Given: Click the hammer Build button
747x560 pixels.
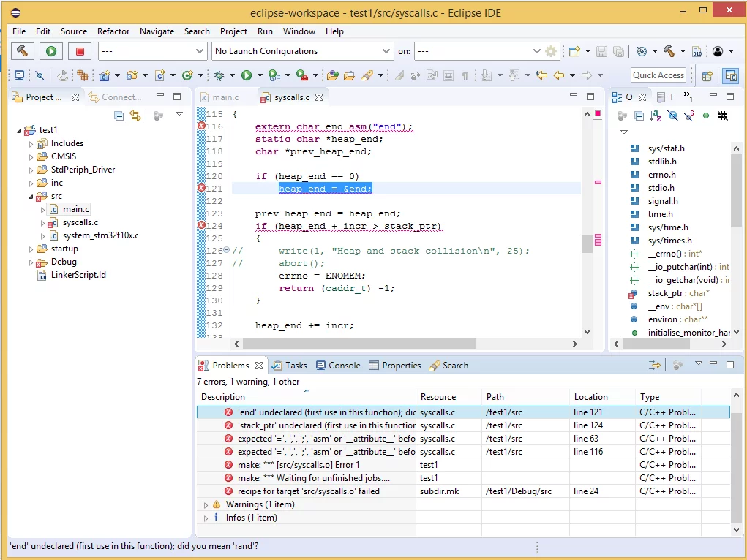Looking at the screenshot, I should pyautogui.click(x=23, y=51).
